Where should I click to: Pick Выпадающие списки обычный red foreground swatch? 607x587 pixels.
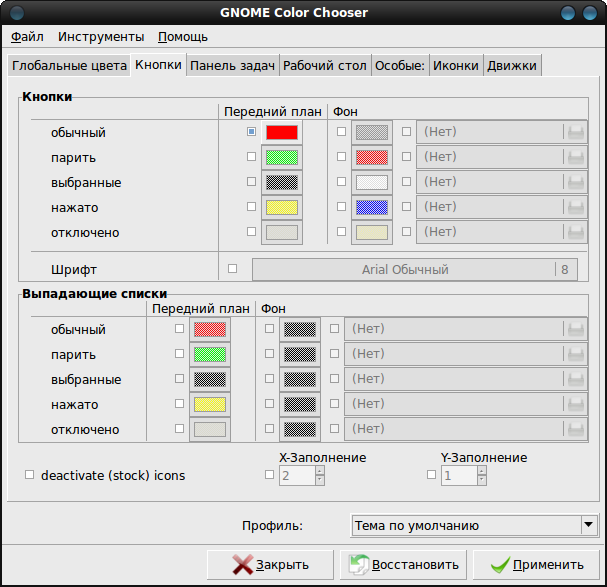click(x=210, y=330)
